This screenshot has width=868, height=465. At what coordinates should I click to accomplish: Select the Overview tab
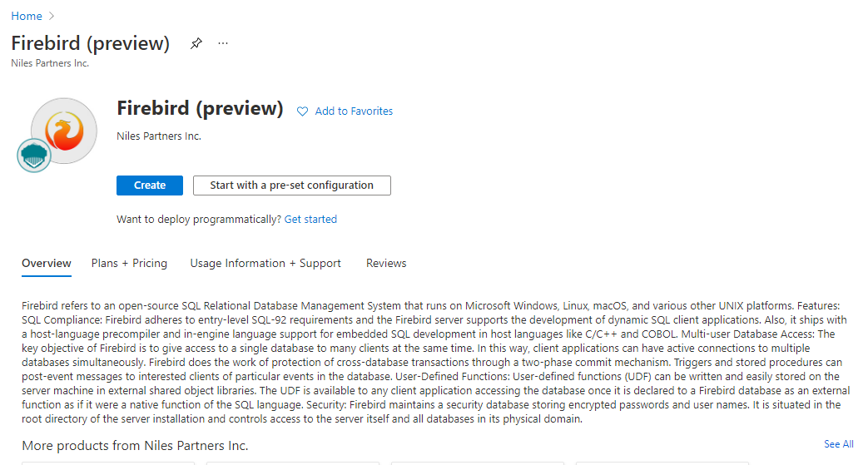point(47,264)
